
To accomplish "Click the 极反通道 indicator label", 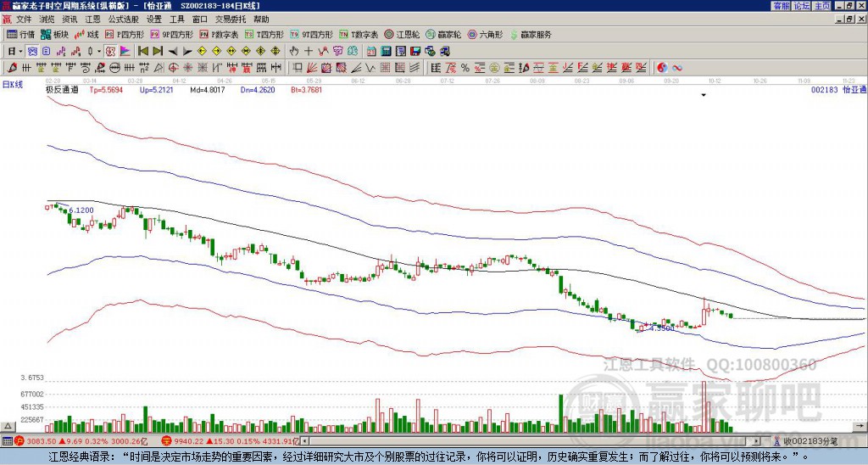I will (x=62, y=89).
